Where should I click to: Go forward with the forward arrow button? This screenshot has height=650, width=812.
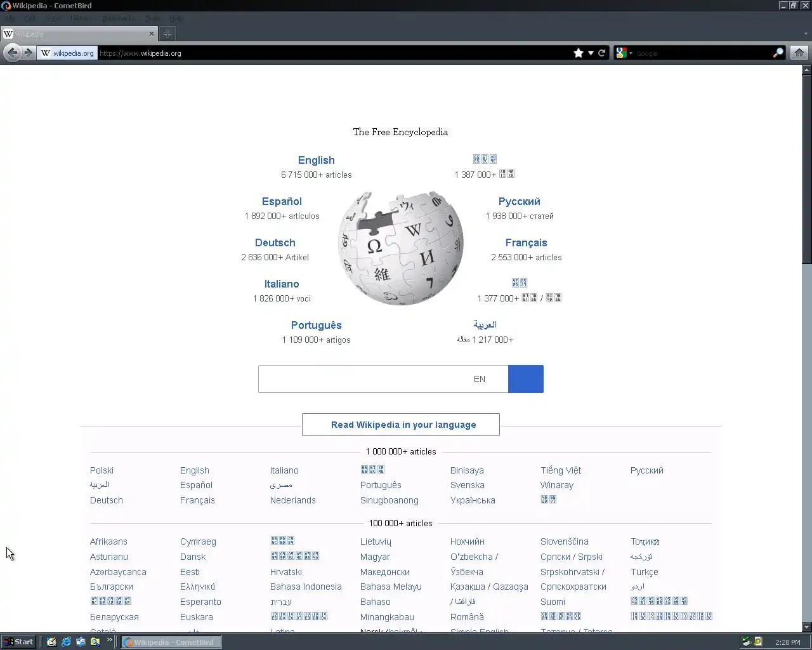point(29,53)
